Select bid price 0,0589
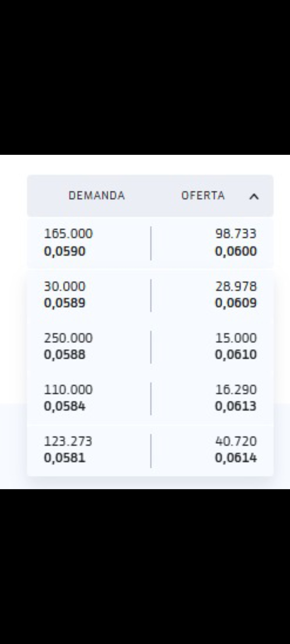 65,303
